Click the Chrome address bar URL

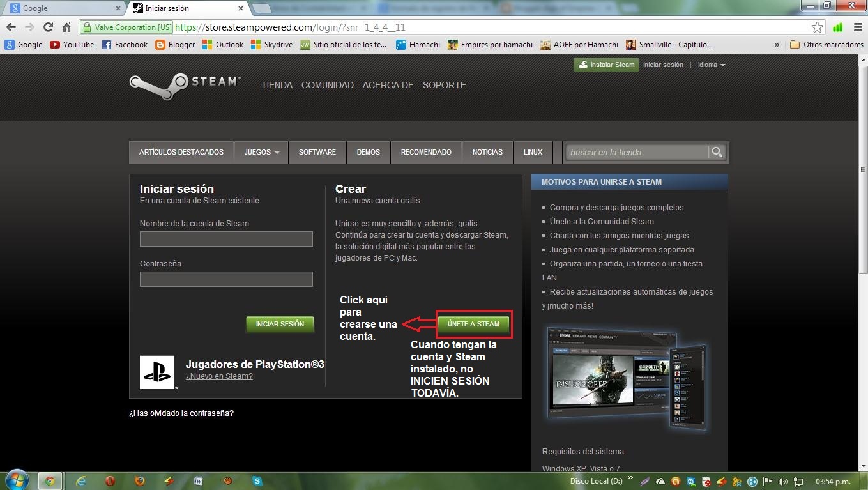coord(290,27)
